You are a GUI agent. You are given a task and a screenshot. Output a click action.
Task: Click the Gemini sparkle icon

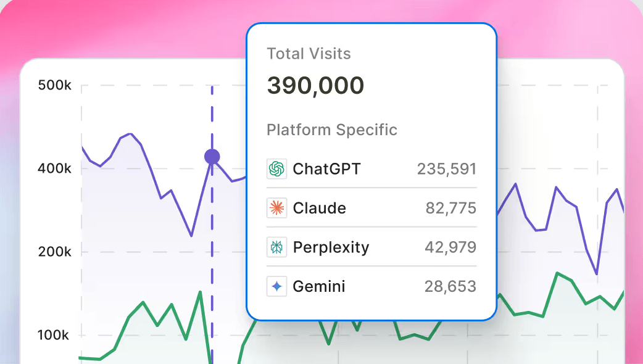(276, 287)
